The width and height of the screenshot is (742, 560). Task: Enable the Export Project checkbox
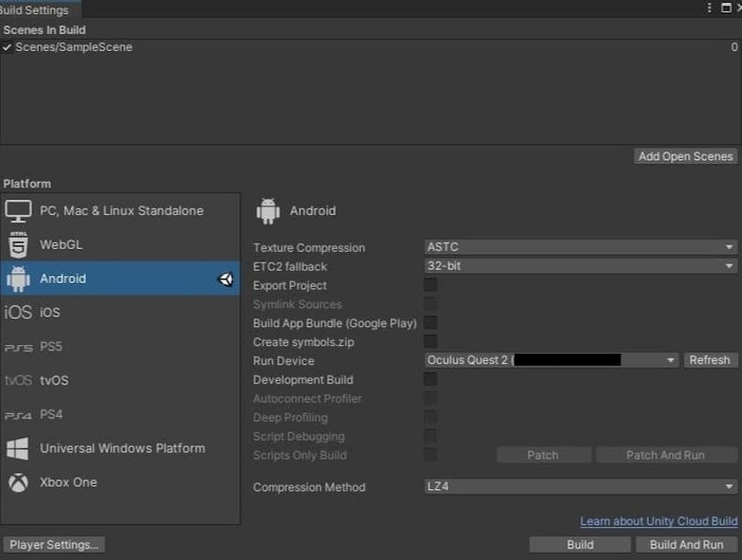tap(431, 285)
